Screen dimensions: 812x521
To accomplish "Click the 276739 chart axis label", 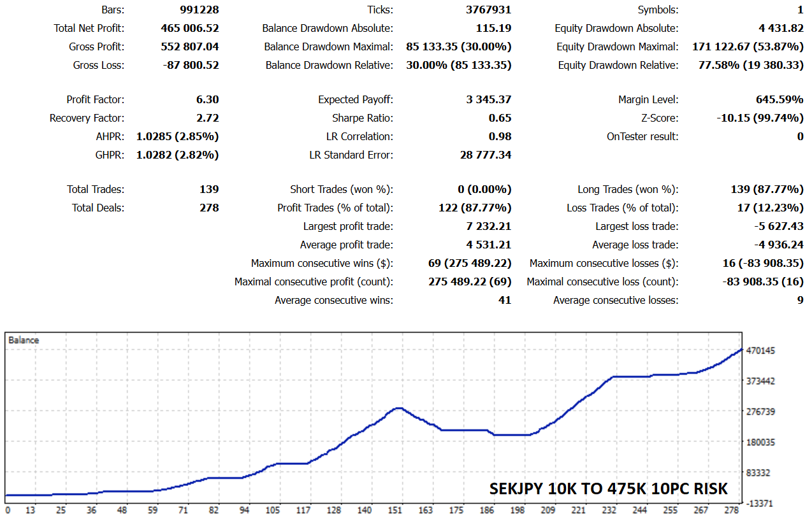I will [x=760, y=412].
